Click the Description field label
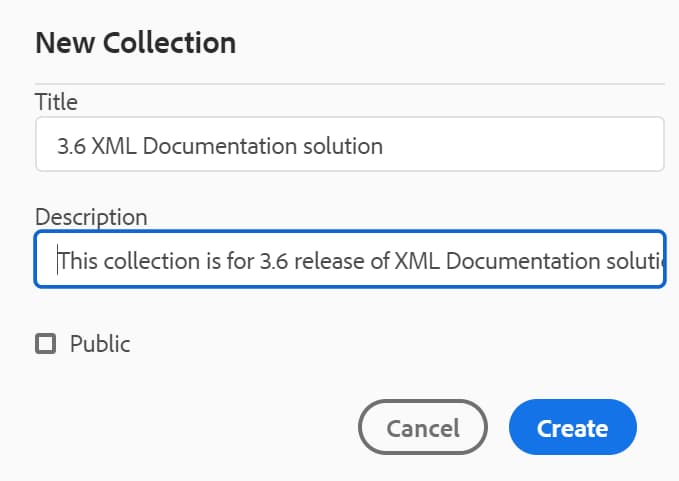This screenshot has height=481, width=679. click(91, 217)
